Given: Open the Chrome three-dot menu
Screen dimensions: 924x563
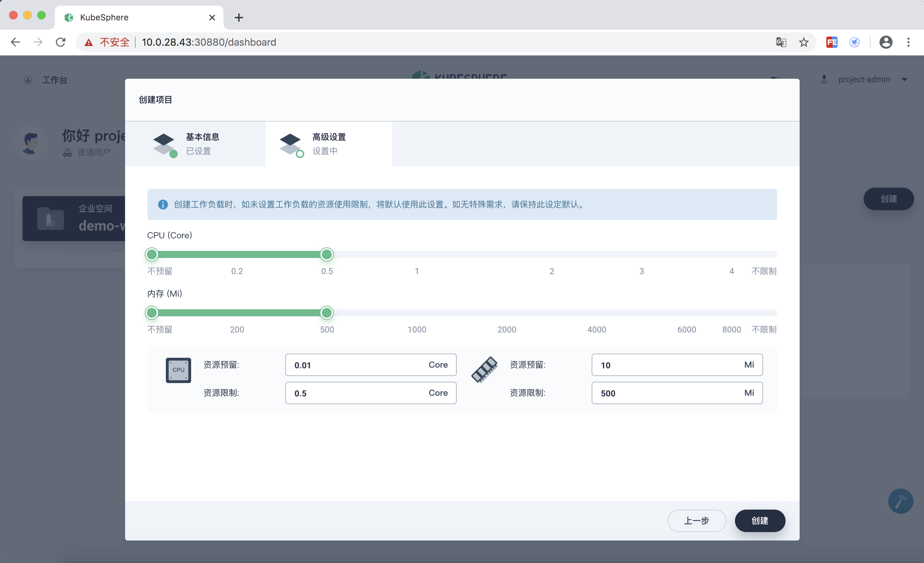Looking at the screenshot, I should click(908, 42).
